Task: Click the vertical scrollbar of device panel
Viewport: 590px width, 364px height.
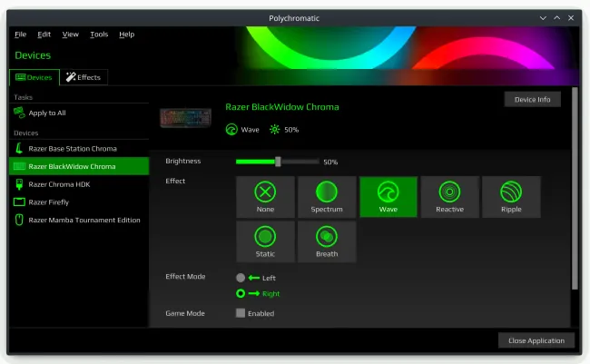Action: click(575, 188)
